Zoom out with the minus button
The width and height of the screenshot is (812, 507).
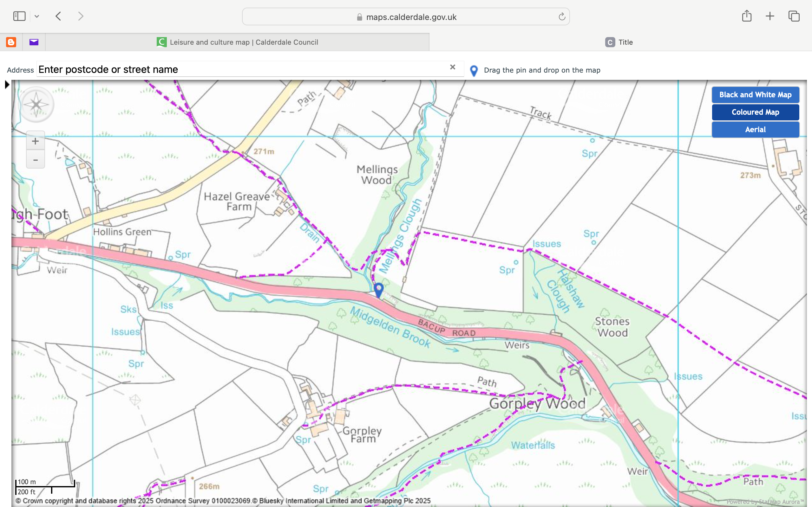click(35, 160)
